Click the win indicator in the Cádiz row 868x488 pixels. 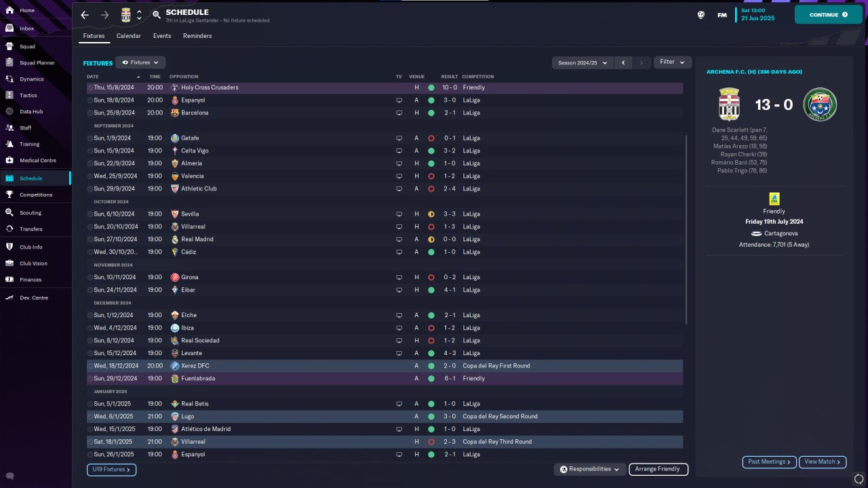[x=431, y=252]
